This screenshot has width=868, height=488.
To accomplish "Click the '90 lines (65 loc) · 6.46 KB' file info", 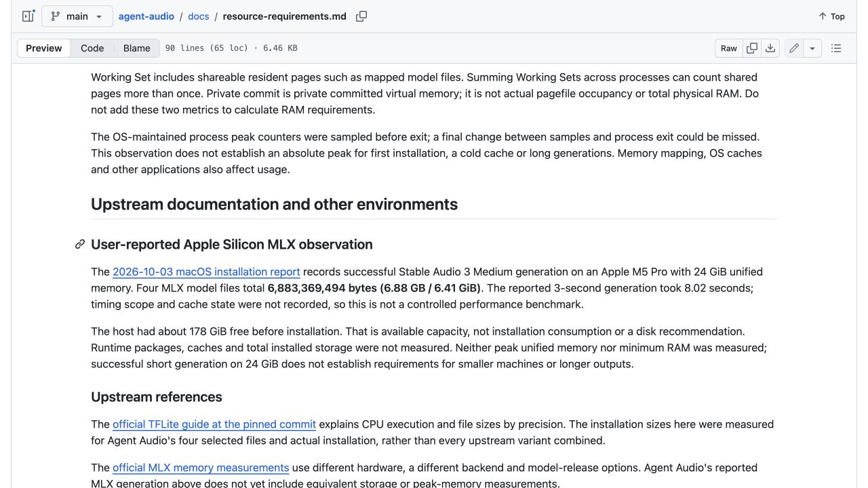I will (231, 48).
